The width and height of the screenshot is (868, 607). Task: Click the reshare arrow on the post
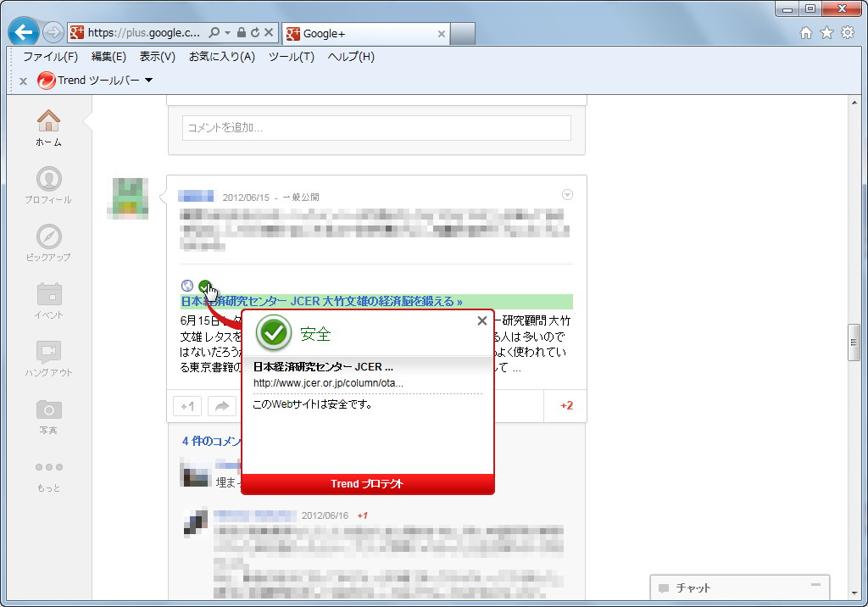221,405
